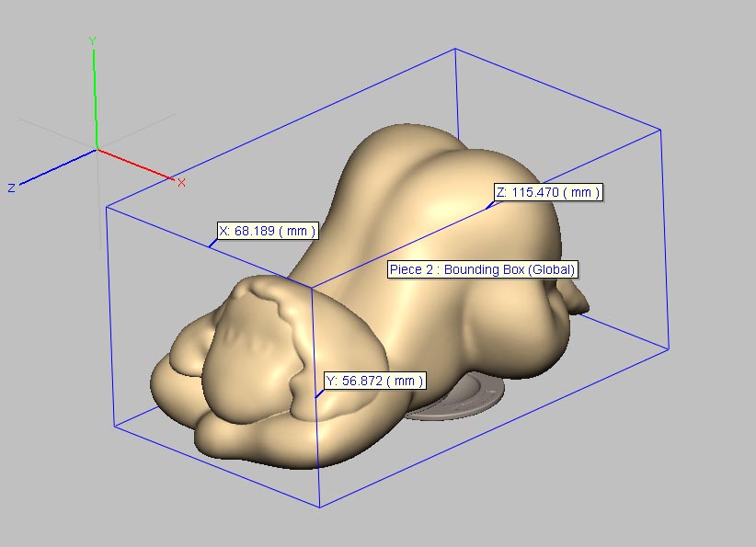Image resolution: width=756 pixels, height=547 pixels.
Task: Click the X: 68.189 (mm) dimension label
Action: pos(268,231)
